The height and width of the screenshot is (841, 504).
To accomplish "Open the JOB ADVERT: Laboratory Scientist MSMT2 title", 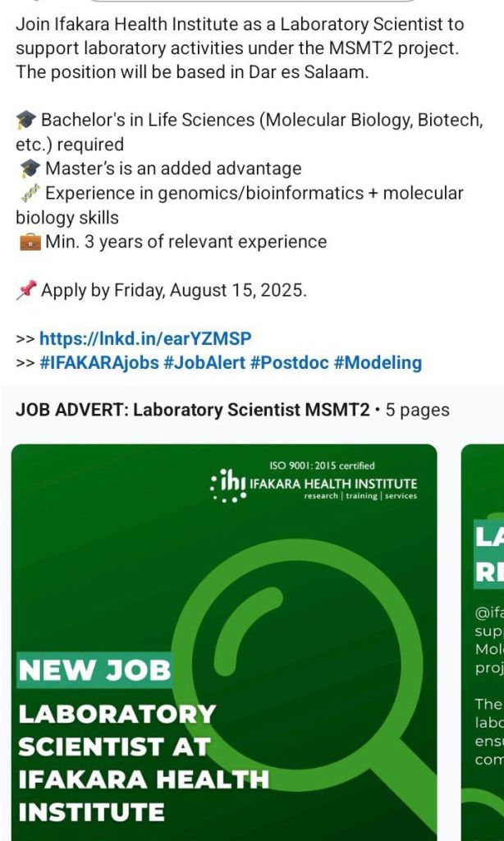I will (192, 409).
